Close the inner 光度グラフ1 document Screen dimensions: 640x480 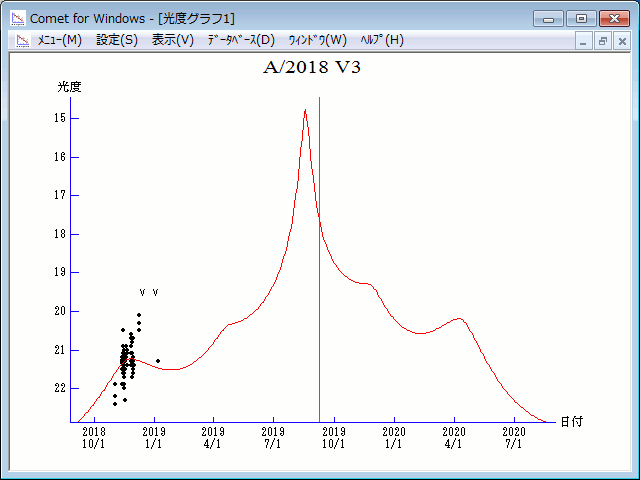pyautogui.click(x=622, y=41)
